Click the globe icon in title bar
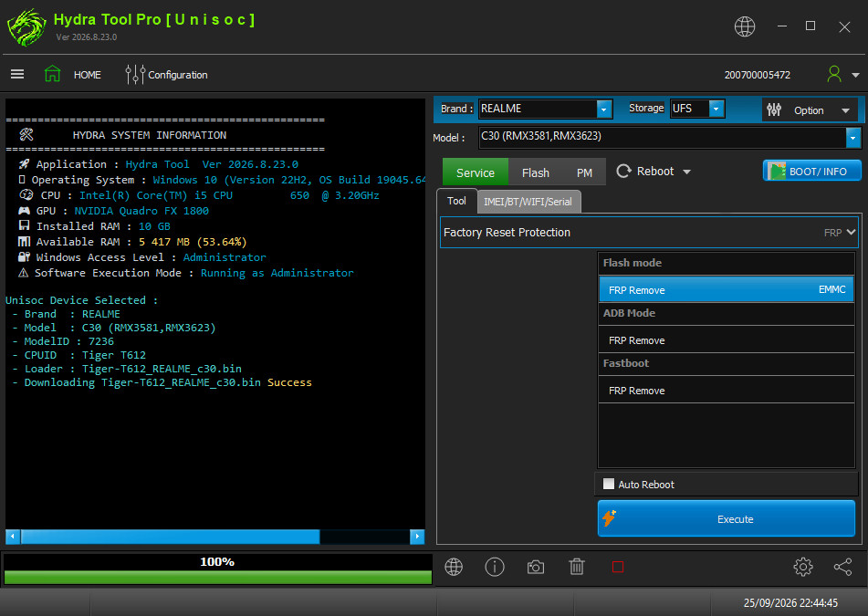This screenshot has height=616, width=868. (745, 26)
